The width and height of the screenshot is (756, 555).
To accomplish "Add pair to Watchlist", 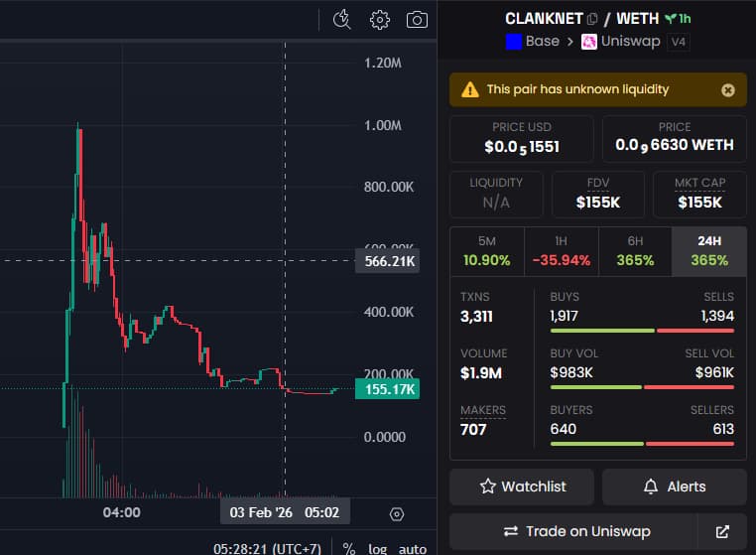I will pos(522,486).
